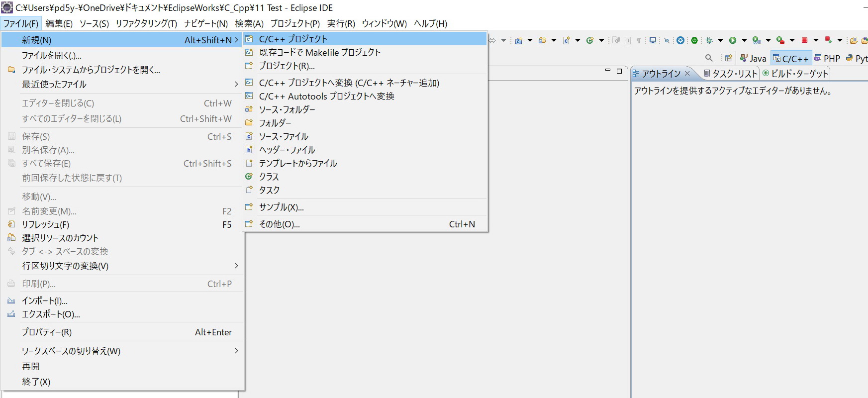The width and height of the screenshot is (868, 398).
Task: Click the debug bug icon
Action: coord(709,40)
